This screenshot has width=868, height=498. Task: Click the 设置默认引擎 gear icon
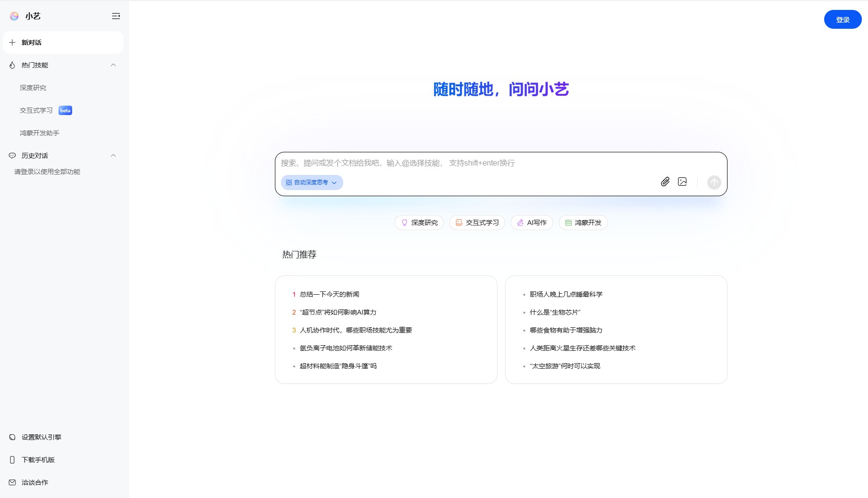[x=12, y=437]
